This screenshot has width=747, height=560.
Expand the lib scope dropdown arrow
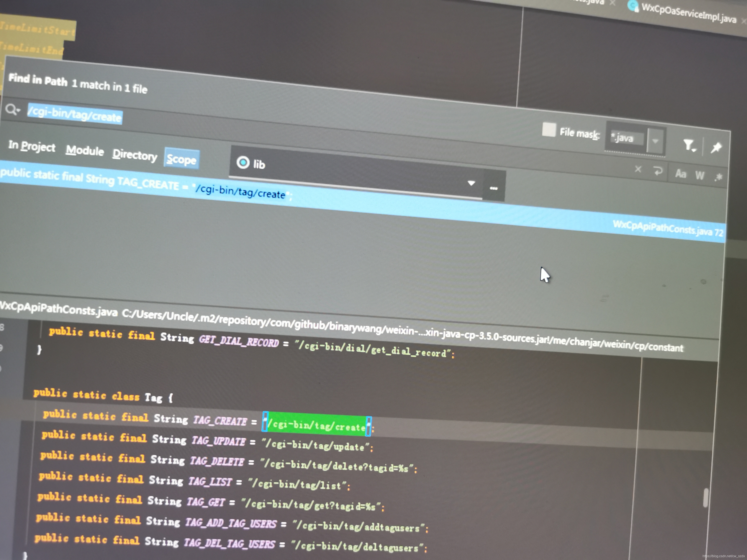(x=471, y=183)
